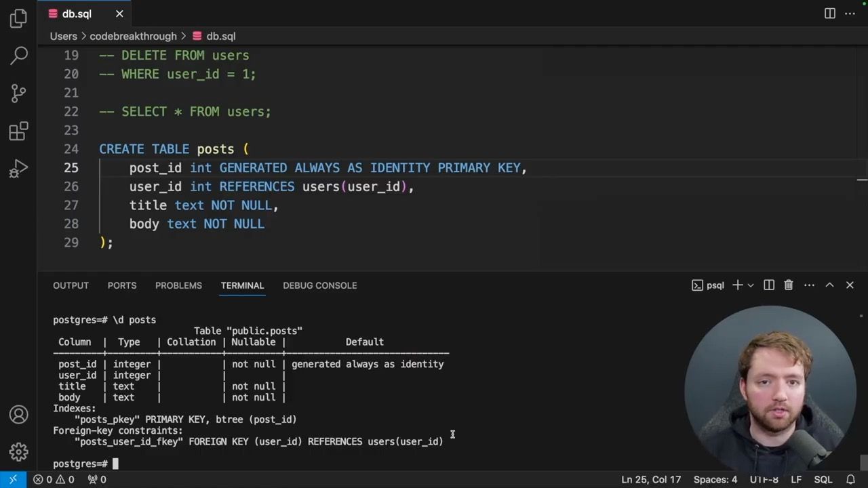
Task: Click 'Foreign-key constraints:' terminal line
Action: click(118, 430)
